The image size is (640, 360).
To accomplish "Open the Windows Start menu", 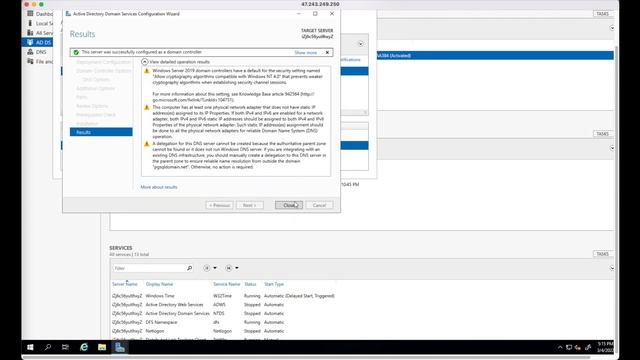I will click(x=30, y=347).
